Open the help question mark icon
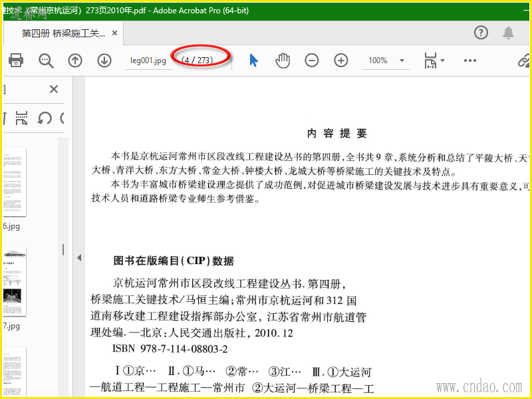Viewport: 532px width, 399px height. [481, 33]
